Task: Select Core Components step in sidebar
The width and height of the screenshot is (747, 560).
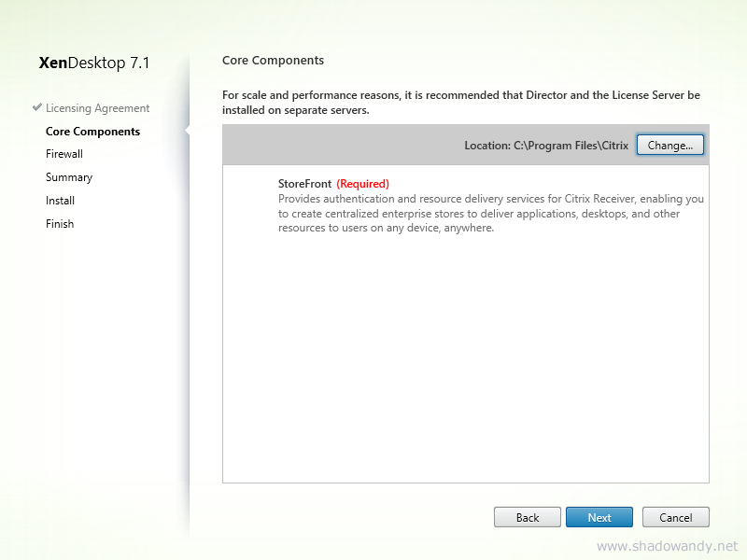Action: [x=92, y=132]
